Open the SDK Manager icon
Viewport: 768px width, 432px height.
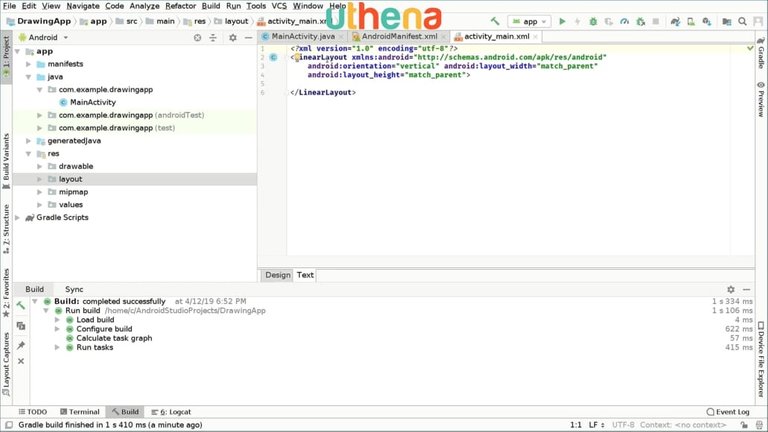[707, 21]
